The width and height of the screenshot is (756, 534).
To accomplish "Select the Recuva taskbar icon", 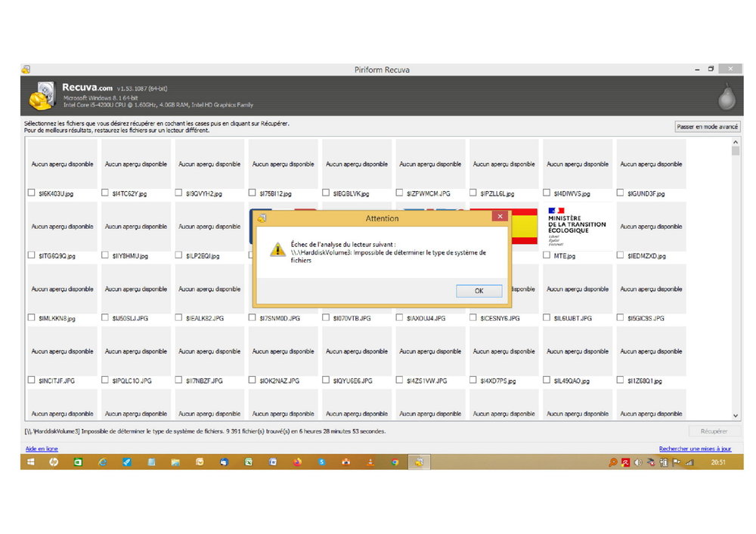I will pos(418,462).
